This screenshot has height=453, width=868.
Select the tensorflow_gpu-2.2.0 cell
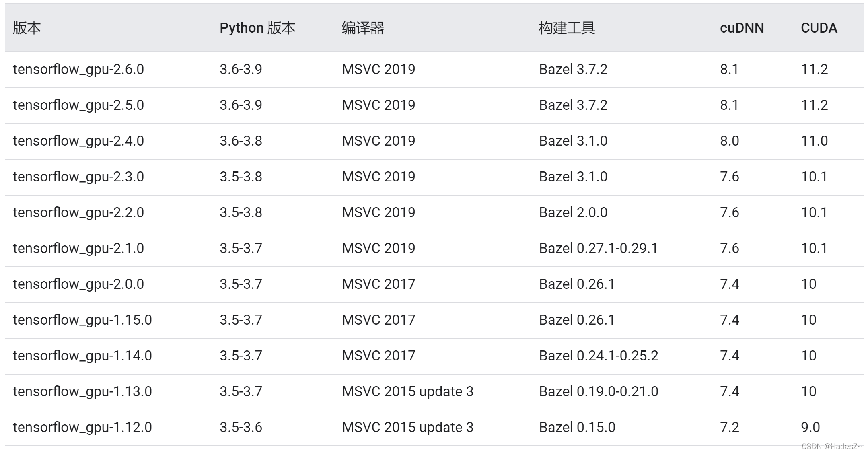(78, 213)
